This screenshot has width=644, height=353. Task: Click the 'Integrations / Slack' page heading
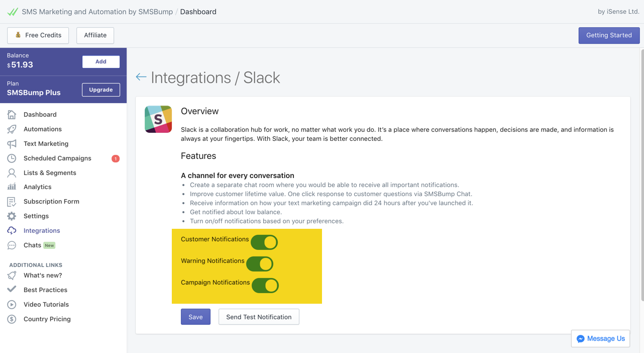pyautogui.click(x=216, y=77)
